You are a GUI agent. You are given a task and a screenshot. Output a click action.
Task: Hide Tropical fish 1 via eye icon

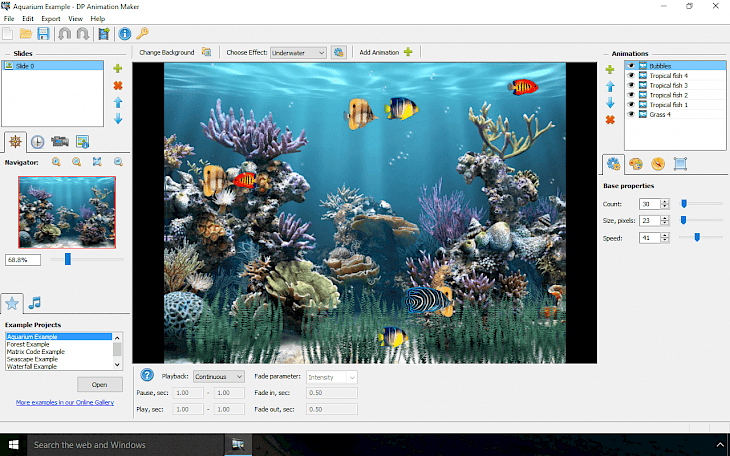click(x=631, y=105)
